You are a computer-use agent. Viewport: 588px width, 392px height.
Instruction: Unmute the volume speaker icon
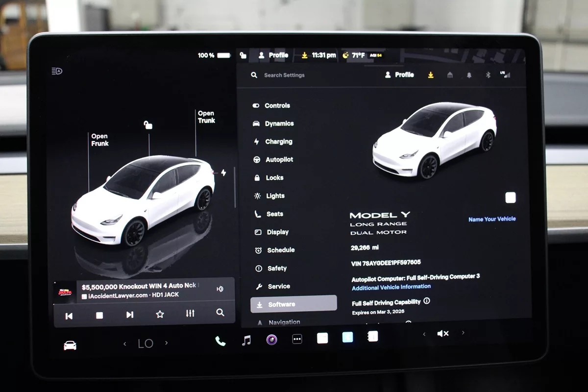tap(442, 334)
